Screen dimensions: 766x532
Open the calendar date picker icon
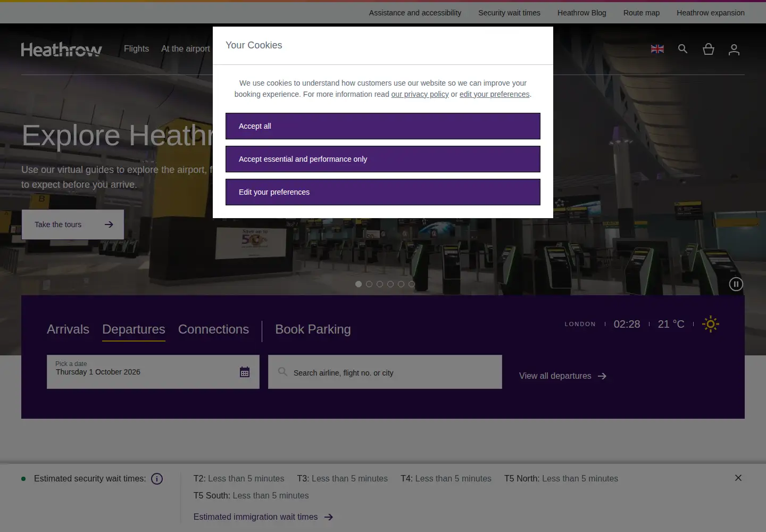point(245,372)
